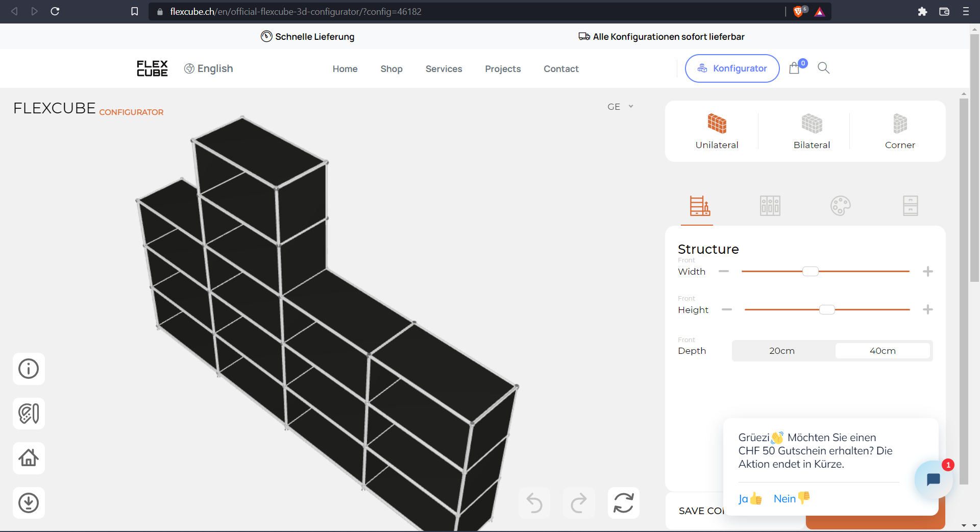This screenshot has width=980, height=532.
Task: Click the refresh reset arrows icon
Action: 624,503
